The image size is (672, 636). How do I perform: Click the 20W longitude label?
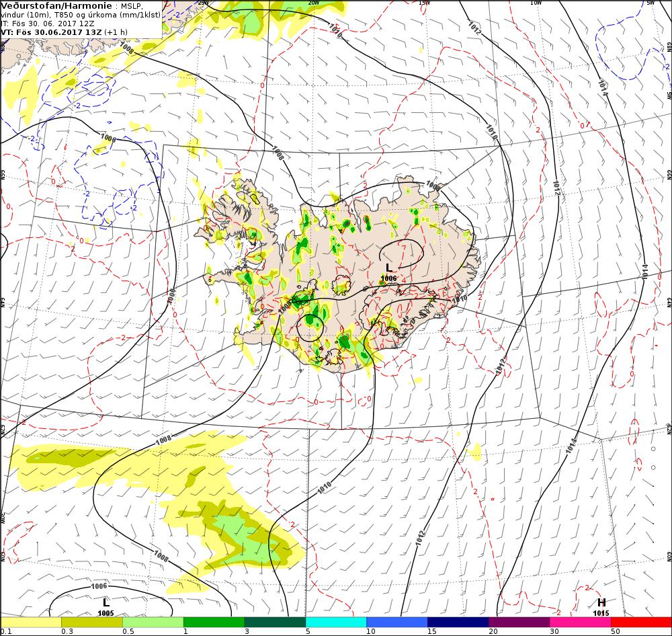pos(314,3)
